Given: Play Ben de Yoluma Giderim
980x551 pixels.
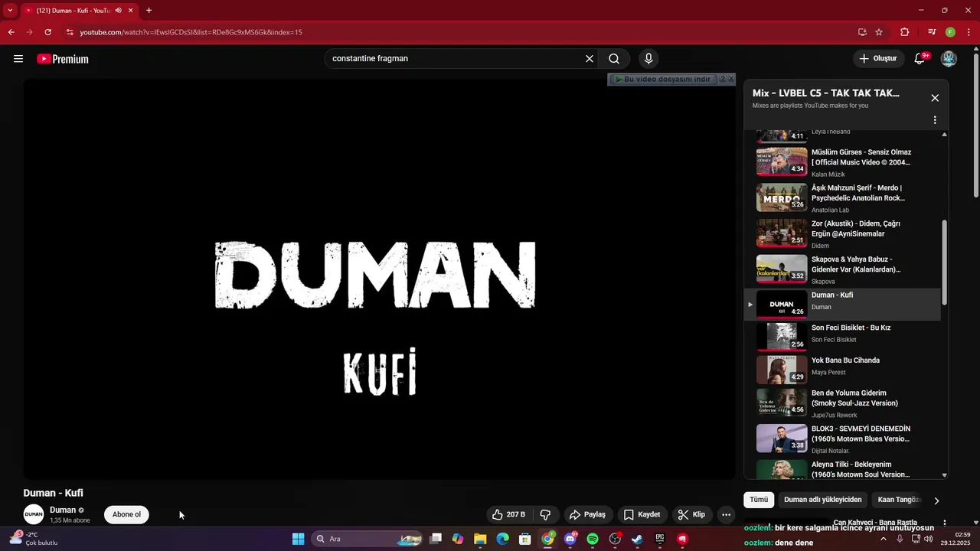Looking at the screenshot, I should [x=842, y=403].
